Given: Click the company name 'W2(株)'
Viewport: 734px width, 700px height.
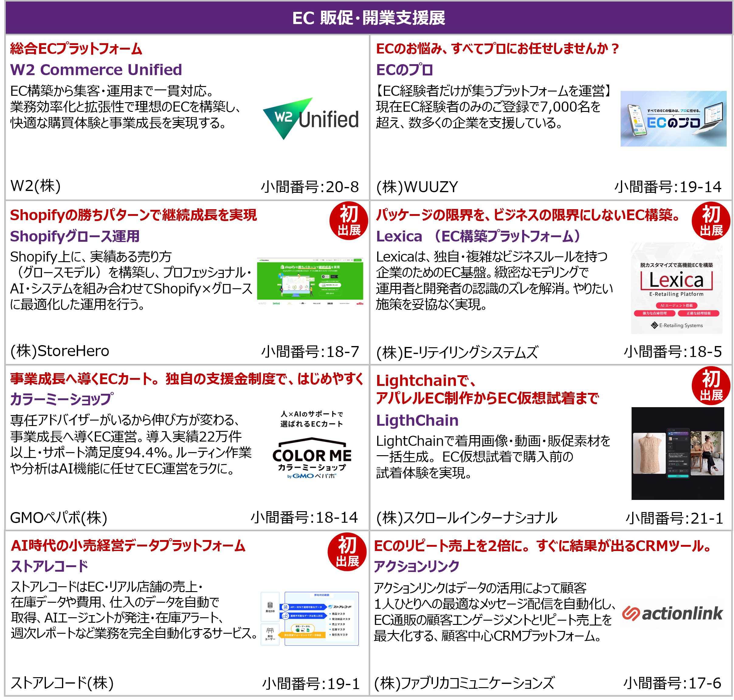Looking at the screenshot, I should point(36,186).
